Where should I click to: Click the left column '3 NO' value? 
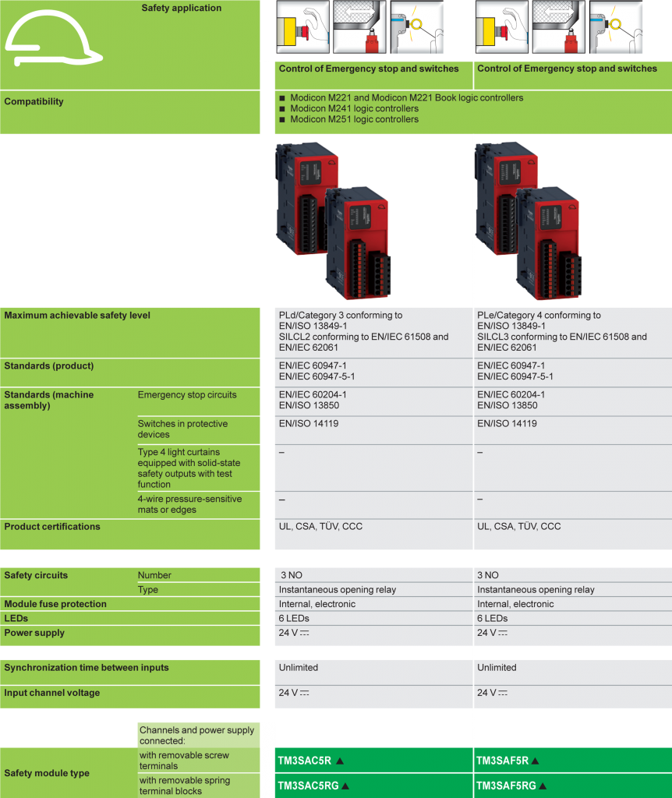(292, 575)
